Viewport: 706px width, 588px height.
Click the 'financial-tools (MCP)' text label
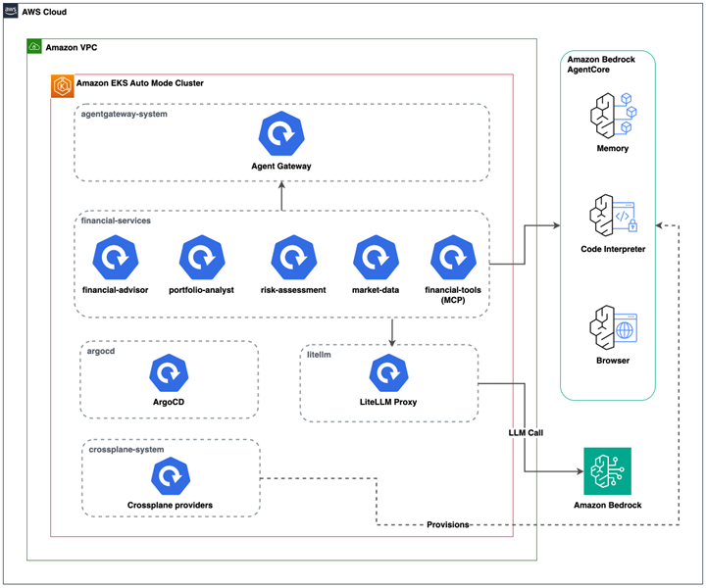(453, 295)
